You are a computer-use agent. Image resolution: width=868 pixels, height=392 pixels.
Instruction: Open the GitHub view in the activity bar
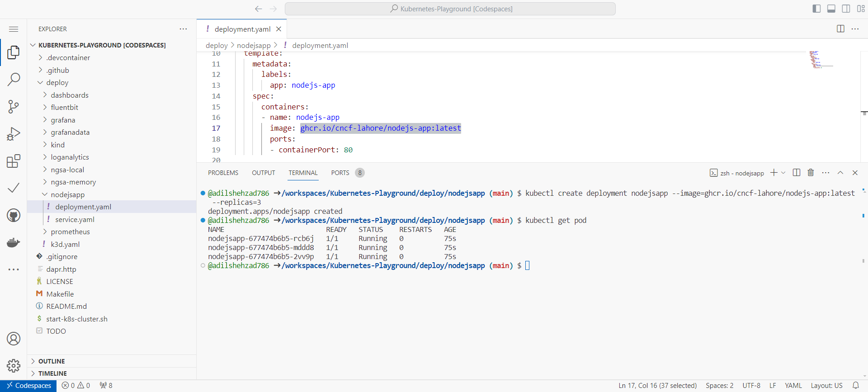point(14,215)
